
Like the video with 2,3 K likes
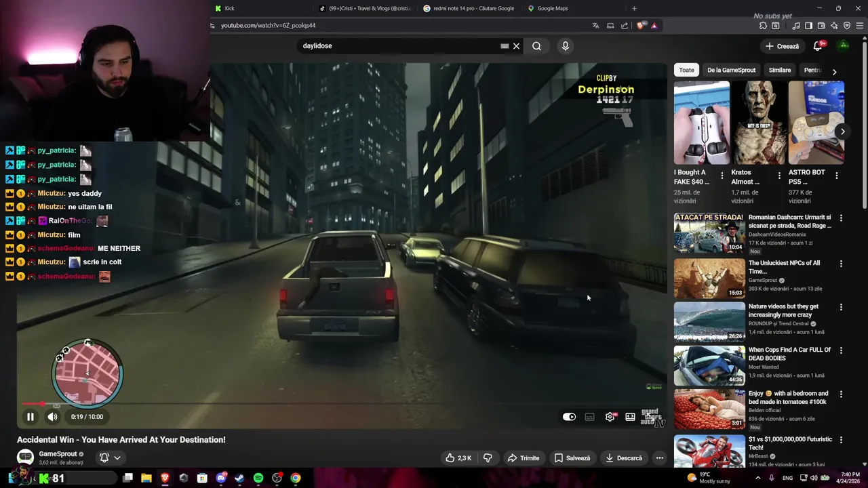(x=458, y=458)
